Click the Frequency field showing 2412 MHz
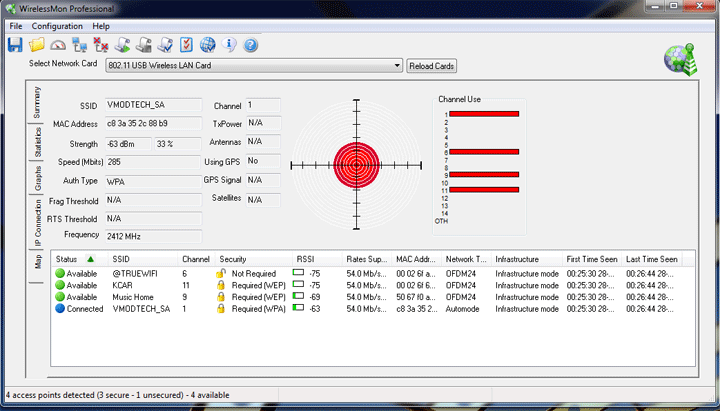720x411 pixels. coord(153,236)
